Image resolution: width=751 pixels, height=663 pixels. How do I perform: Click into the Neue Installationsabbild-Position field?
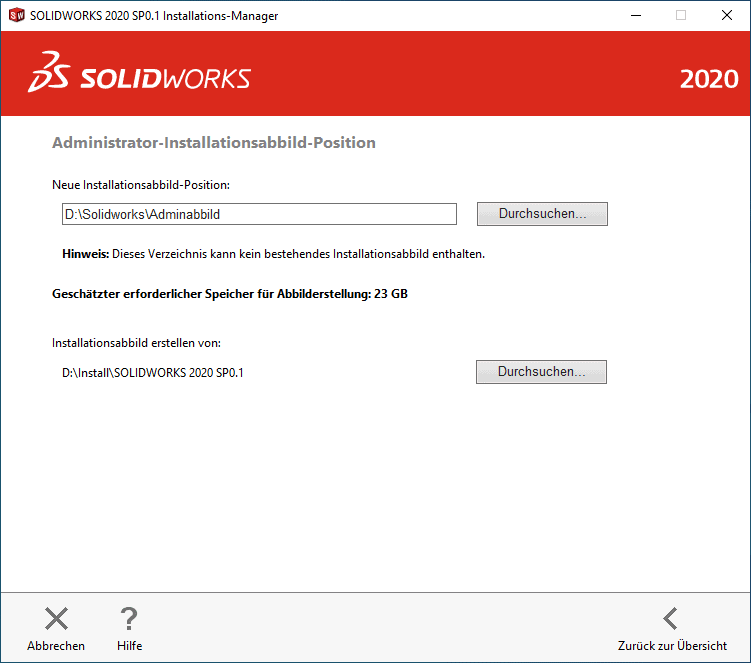pos(259,214)
